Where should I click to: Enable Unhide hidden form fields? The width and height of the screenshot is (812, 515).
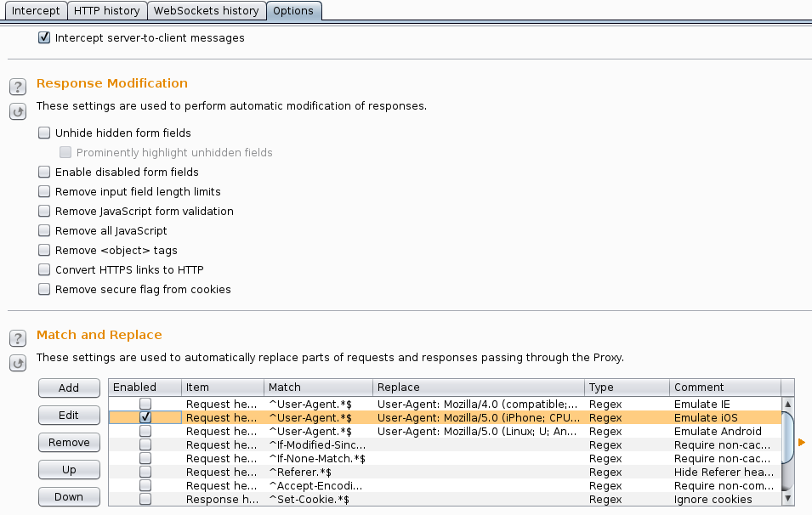[44, 133]
